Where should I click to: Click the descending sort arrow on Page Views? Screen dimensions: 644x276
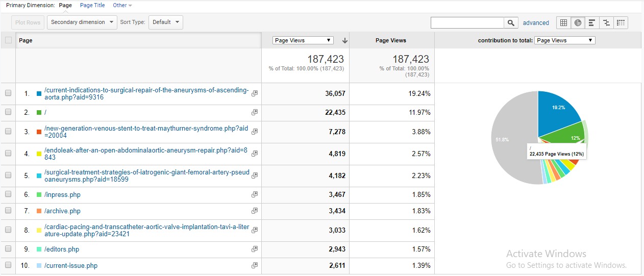(x=345, y=40)
